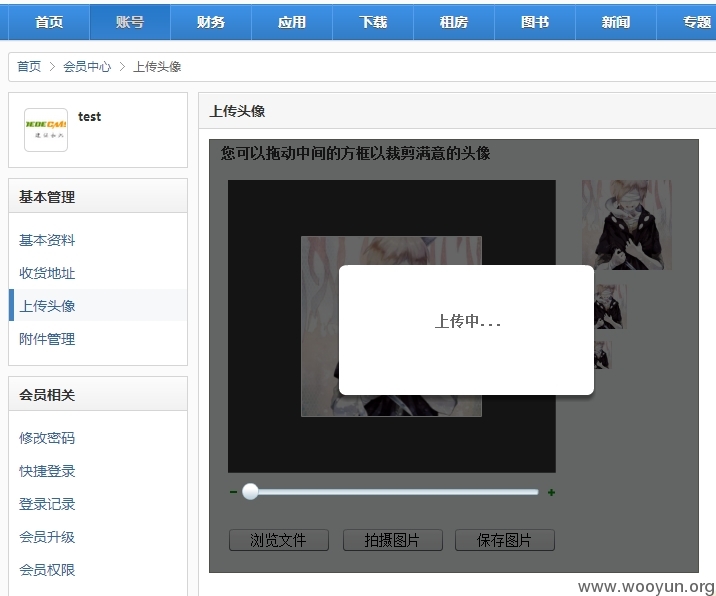
Task: Open the 账号 navigation tab
Action: 130,22
